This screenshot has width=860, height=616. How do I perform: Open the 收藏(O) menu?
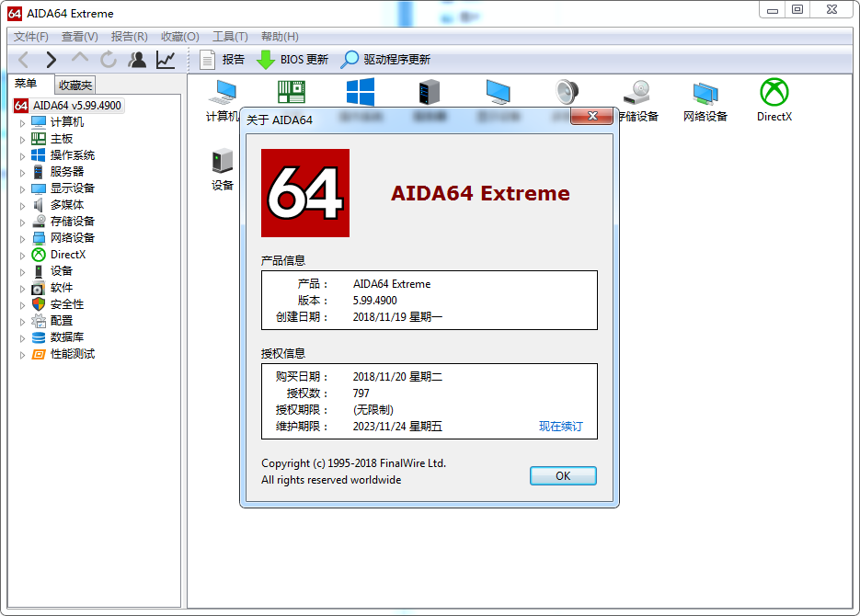(180, 36)
